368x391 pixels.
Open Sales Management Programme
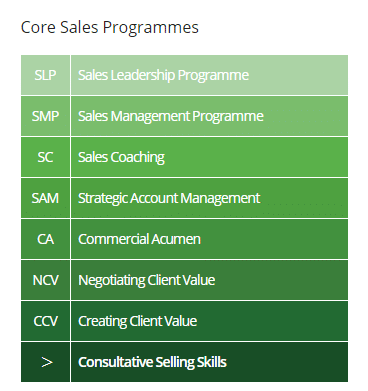(x=171, y=116)
